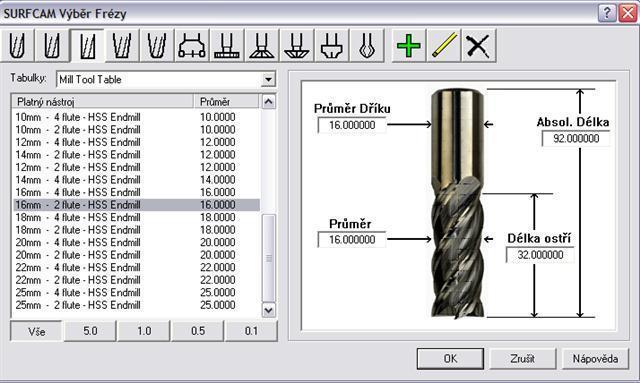Screen dimensions: 640x383
Task: Toggle the Vše filter button
Action: click(36, 331)
